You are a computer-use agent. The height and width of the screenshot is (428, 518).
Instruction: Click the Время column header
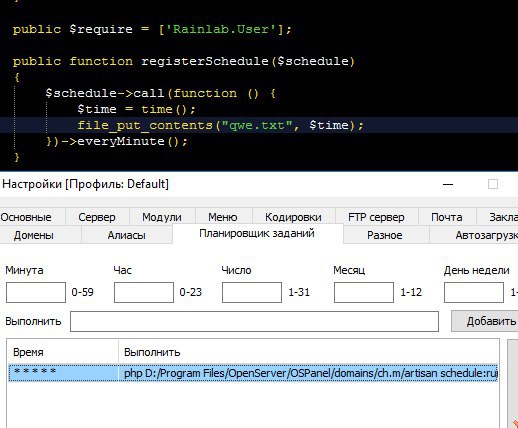tap(63, 352)
